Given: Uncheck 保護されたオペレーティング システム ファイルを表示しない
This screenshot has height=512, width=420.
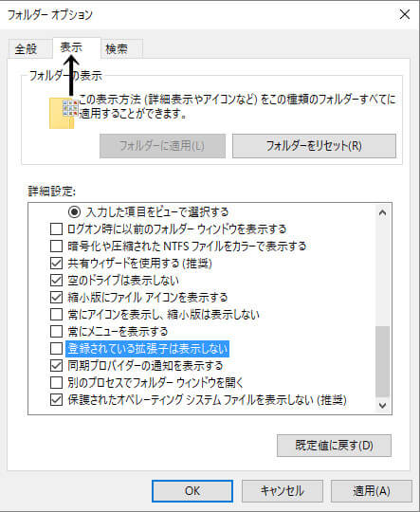Looking at the screenshot, I should [56, 400].
